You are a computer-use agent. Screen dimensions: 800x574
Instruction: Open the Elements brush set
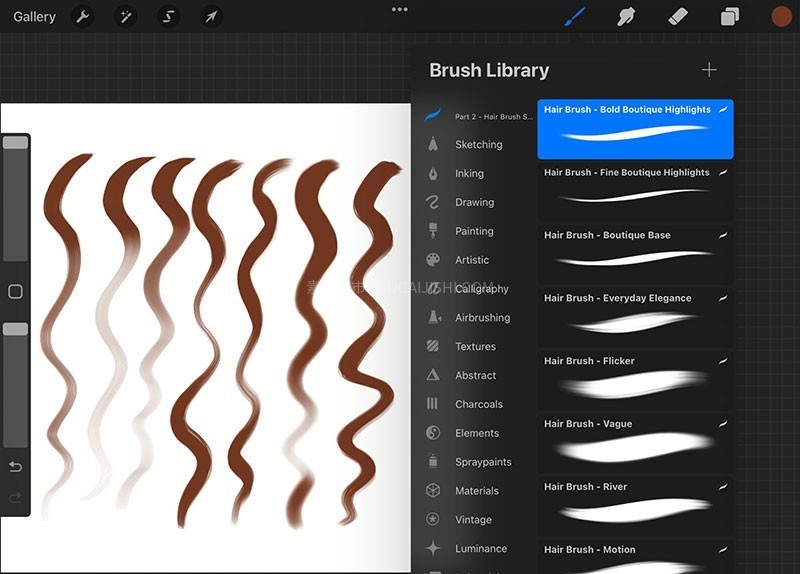479,433
